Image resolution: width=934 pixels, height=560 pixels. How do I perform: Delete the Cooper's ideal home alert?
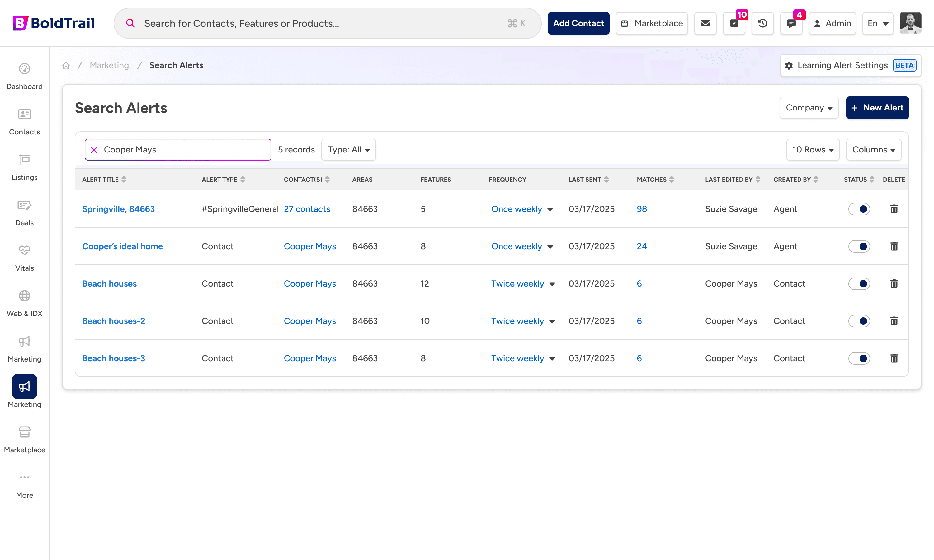click(894, 246)
